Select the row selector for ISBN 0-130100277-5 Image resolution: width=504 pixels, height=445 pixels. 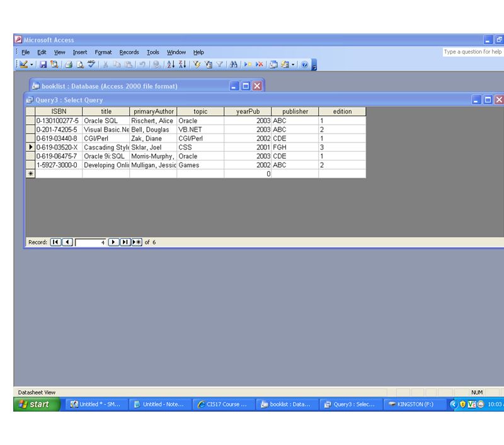30,120
